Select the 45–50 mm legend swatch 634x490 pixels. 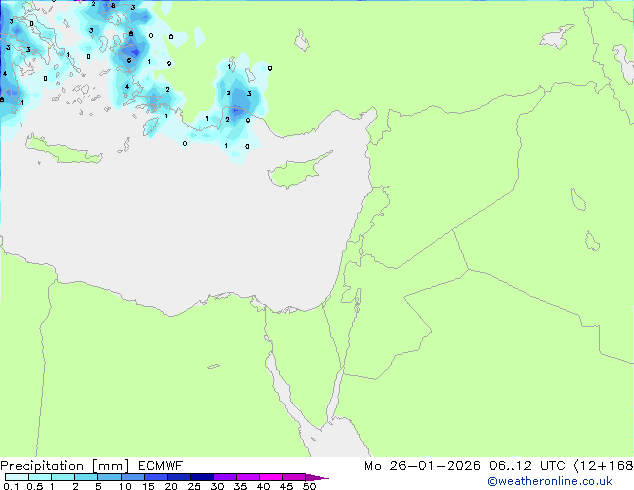pos(294,477)
